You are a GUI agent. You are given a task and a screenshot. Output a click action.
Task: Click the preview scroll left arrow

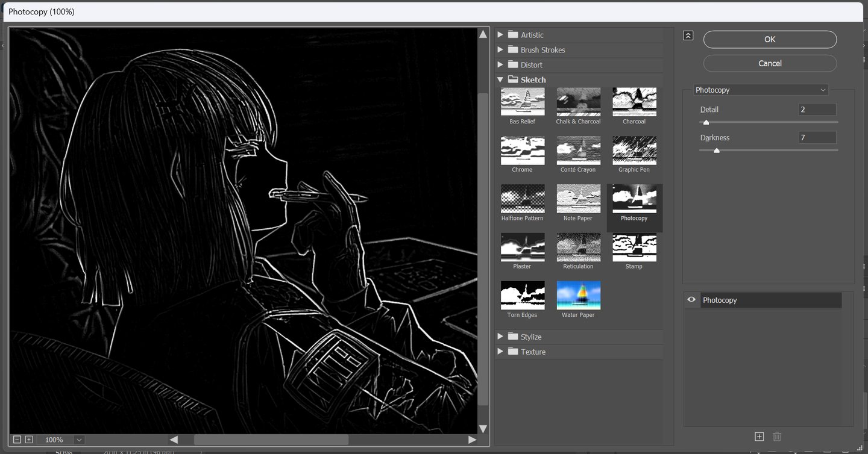174,440
